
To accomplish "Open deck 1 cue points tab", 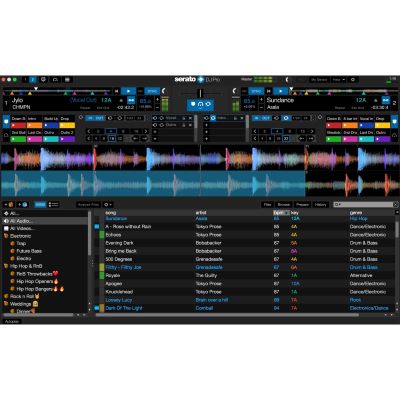I will tap(6, 122).
